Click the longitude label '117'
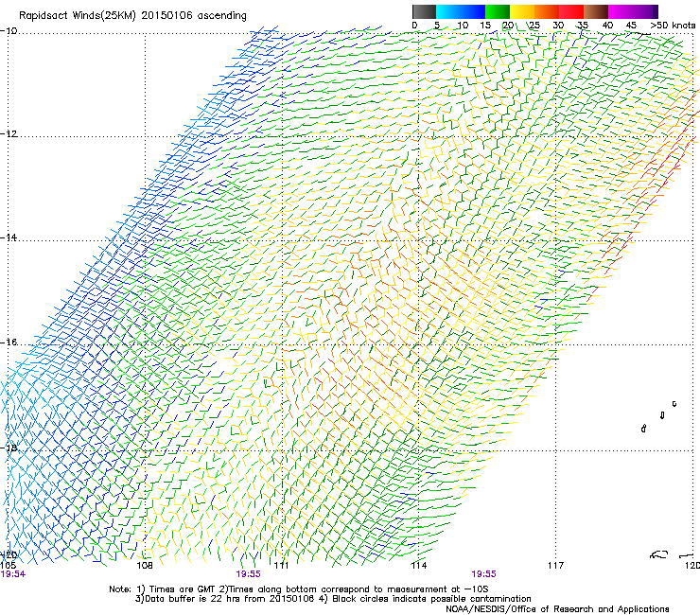Image resolution: width=700 pixels, height=615 pixels. click(x=556, y=566)
